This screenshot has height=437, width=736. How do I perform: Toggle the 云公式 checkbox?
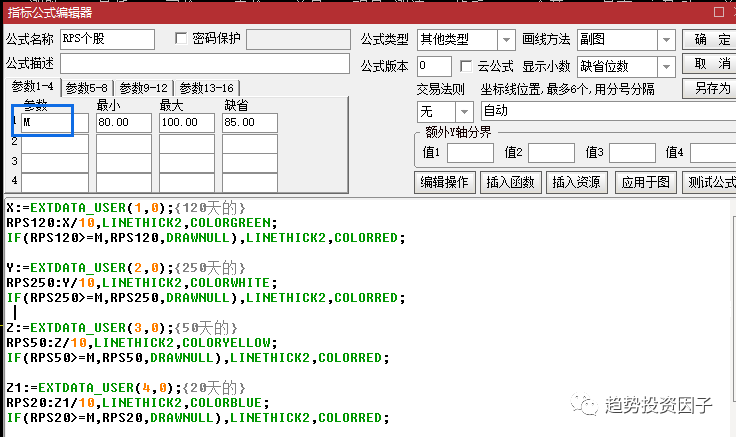[466, 66]
